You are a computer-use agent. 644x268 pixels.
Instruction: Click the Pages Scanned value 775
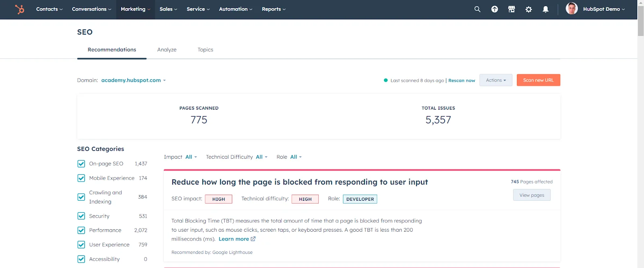(x=199, y=120)
